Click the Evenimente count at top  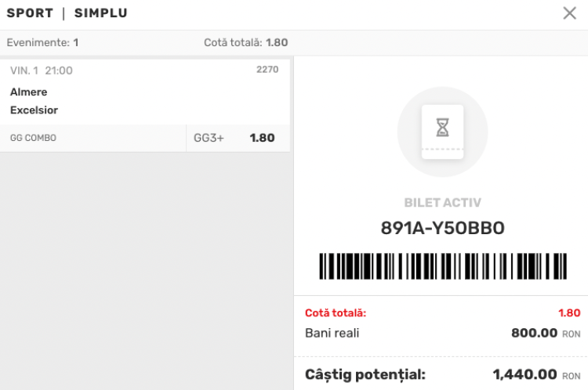pyautogui.click(x=42, y=42)
